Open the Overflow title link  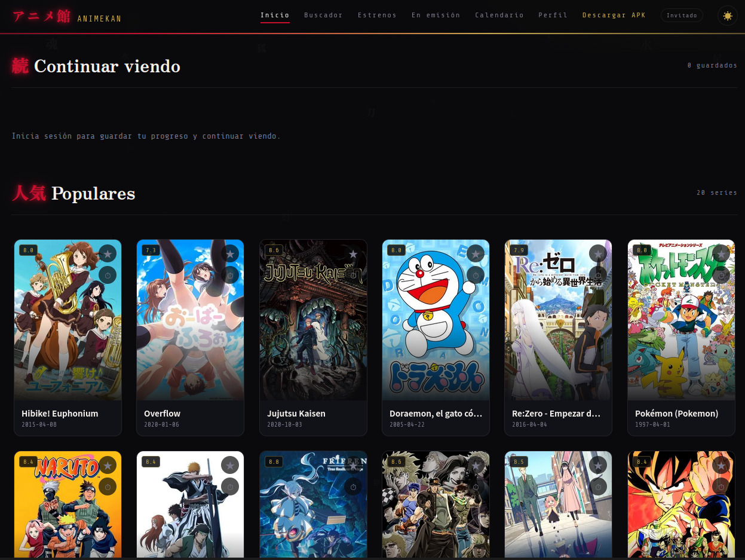pyautogui.click(x=162, y=414)
